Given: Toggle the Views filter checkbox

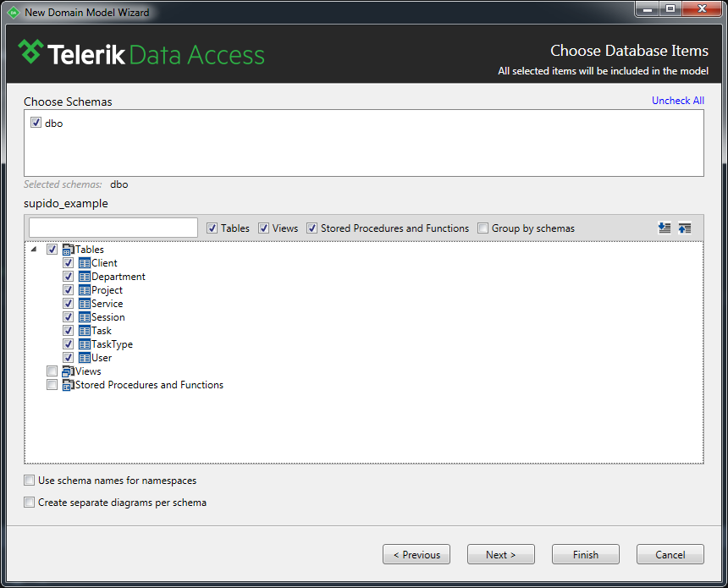Looking at the screenshot, I should 264,228.
